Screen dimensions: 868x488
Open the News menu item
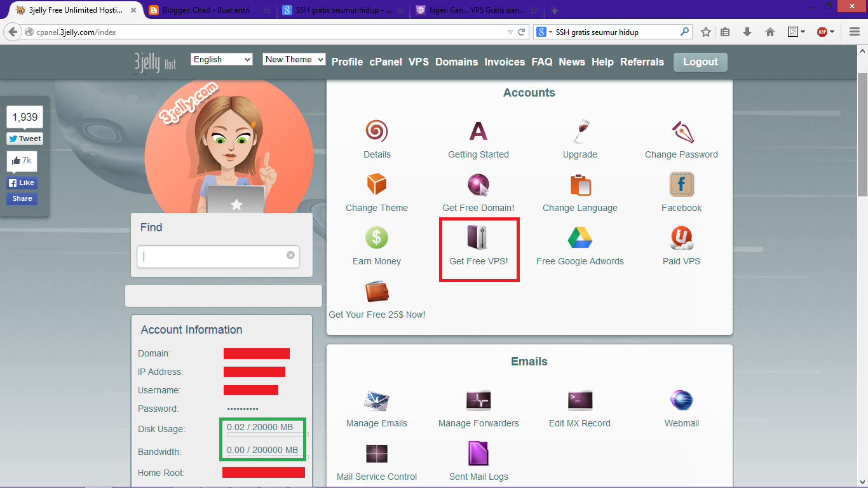click(572, 62)
